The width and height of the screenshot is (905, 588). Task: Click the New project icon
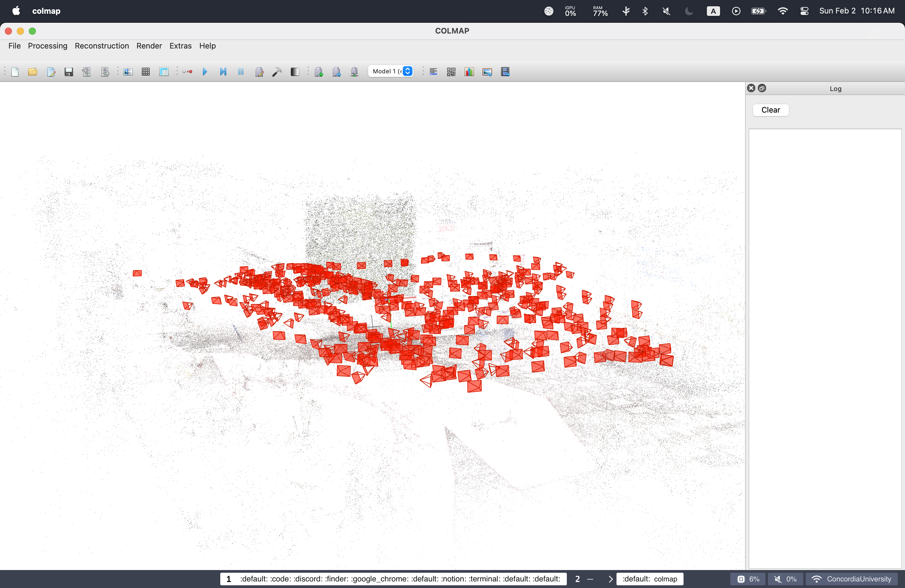click(15, 72)
